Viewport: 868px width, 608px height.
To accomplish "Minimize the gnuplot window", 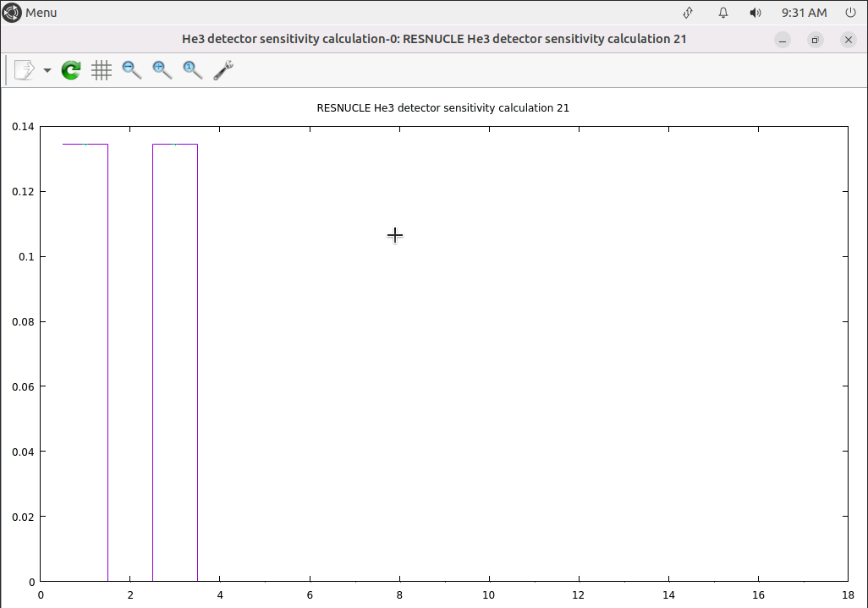I will tap(783, 40).
